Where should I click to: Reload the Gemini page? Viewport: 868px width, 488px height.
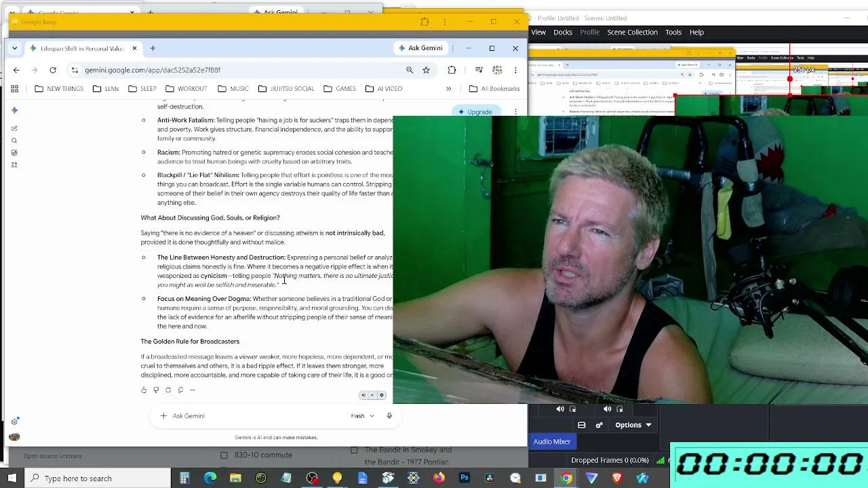(x=52, y=70)
